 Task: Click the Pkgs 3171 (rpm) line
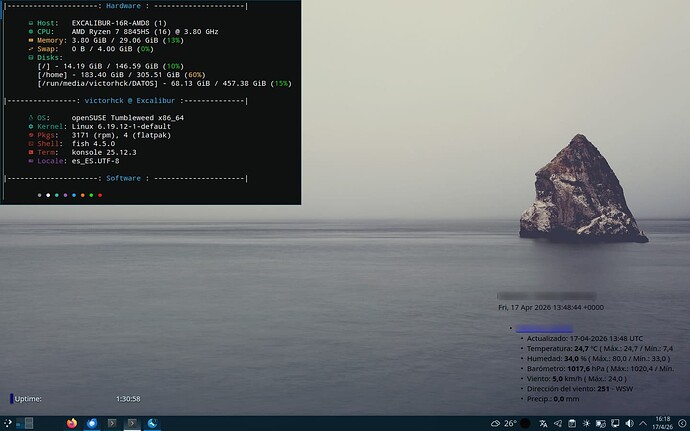click(99, 135)
